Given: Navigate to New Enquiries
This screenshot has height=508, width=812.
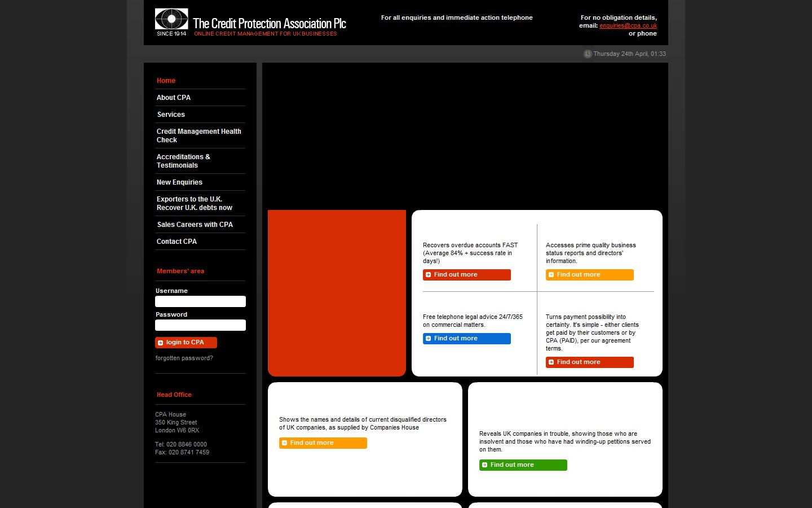Looking at the screenshot, I should point(179,182).
